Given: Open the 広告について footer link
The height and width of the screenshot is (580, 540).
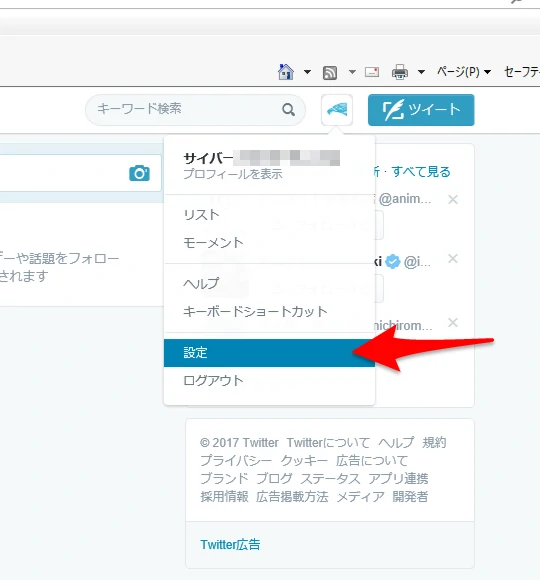Looking at the screenshot, I should click(x=372, y=461).
